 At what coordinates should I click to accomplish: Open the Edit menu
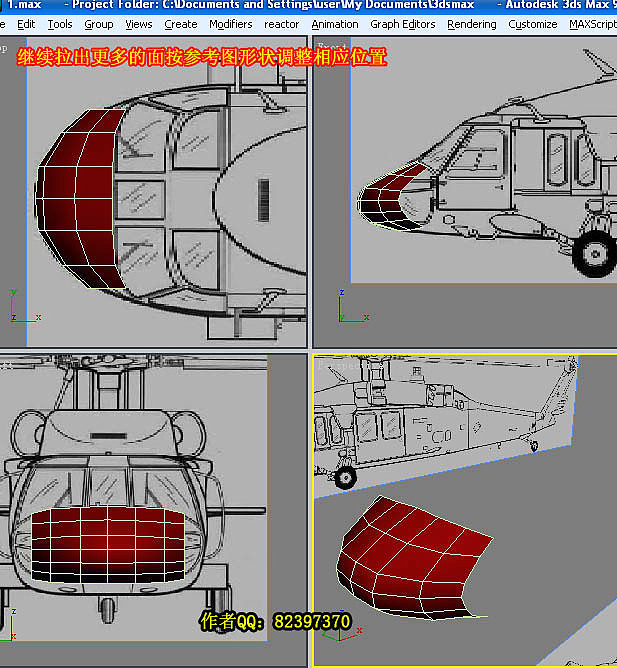coord(26,25)
